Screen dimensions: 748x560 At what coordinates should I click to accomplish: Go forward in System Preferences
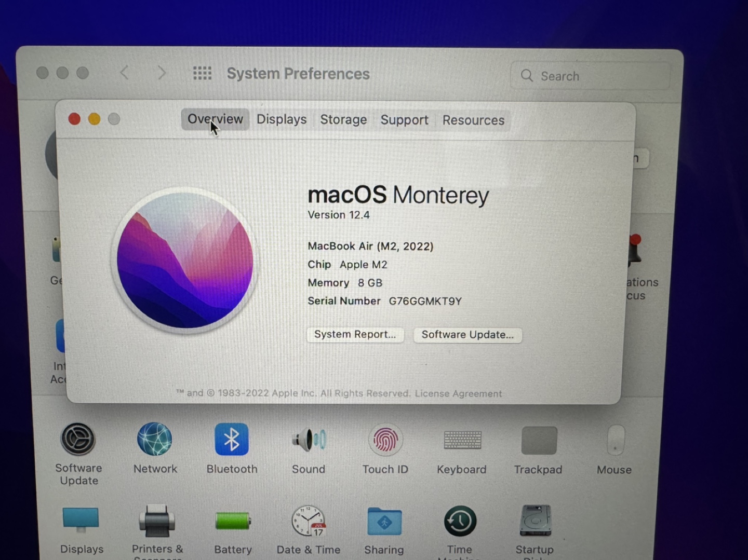coord(162,73)
